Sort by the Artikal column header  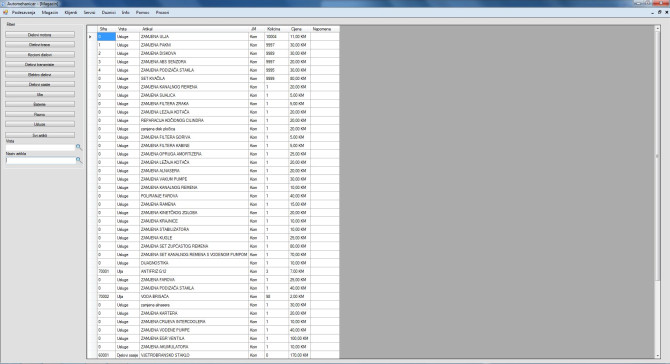[x=194, y=29]
